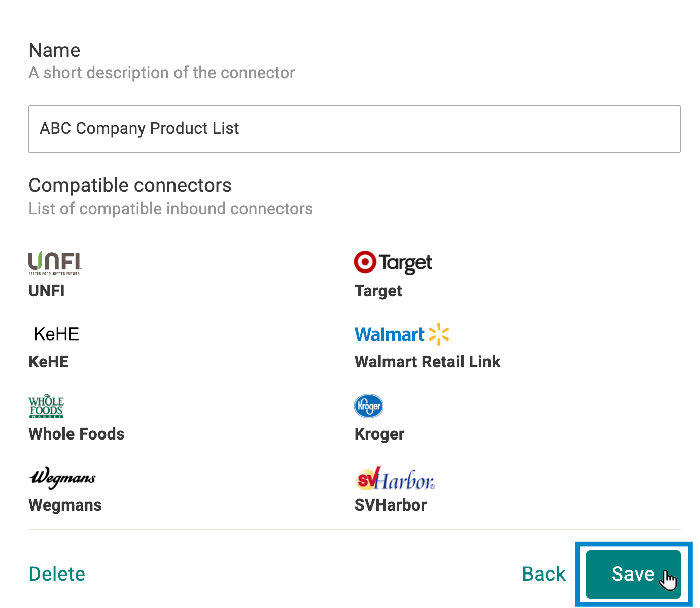Screen dimensions: 700x608
Task: Focus the Name text field
Action: [355, 129]
